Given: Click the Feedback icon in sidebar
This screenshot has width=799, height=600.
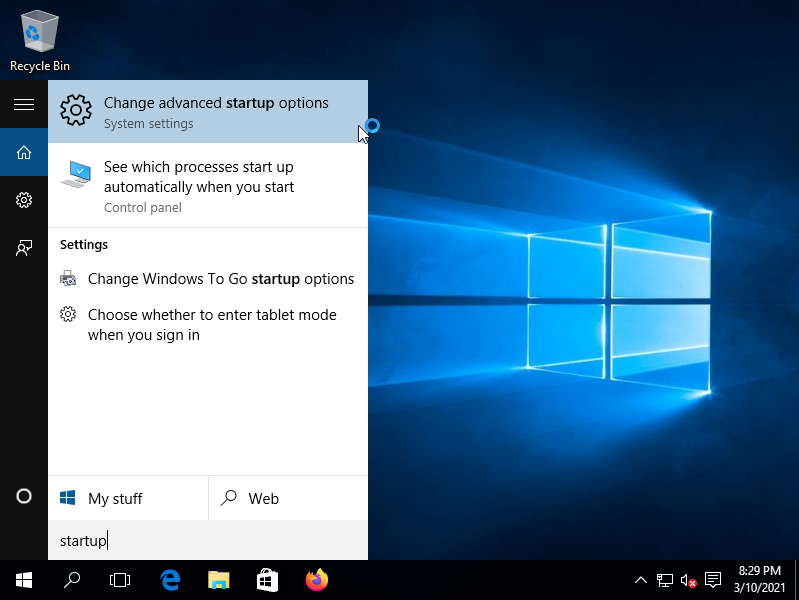Looking at the screenshot, I should [24, 248].
